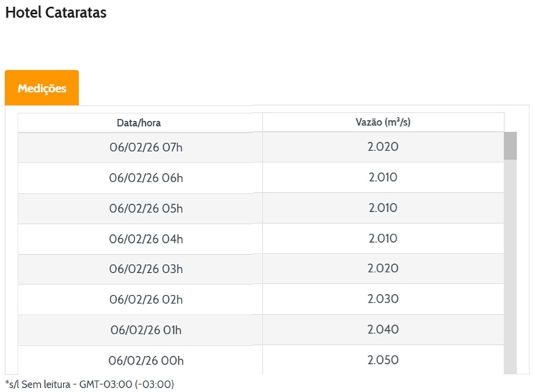The image size is (533, 392).
Task: Click the flow value for 03h
Action: click(383, 269)
